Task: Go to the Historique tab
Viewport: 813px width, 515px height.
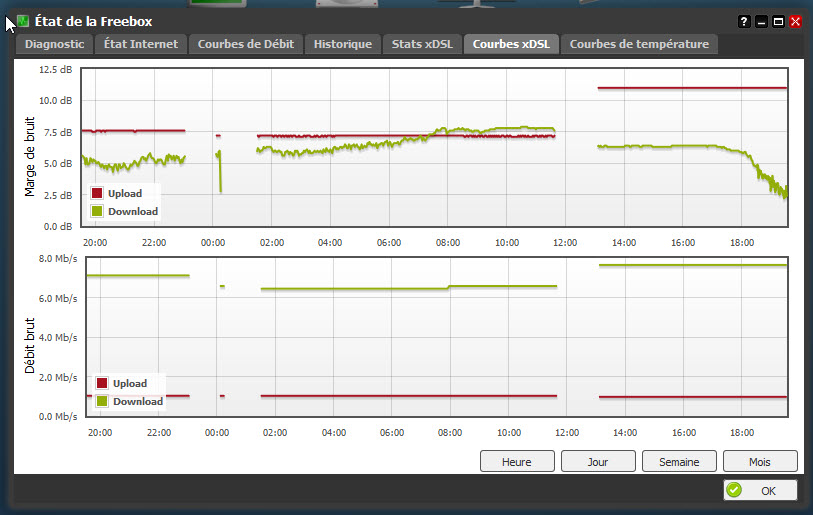Action: point(343,44)
